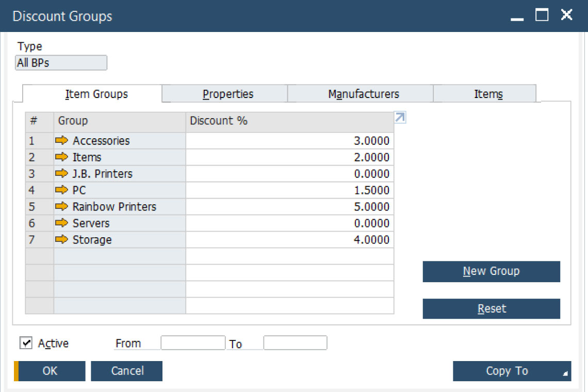588x392 pixels.
Task: Toggle the Active checkbox
Action: [26, 343]
